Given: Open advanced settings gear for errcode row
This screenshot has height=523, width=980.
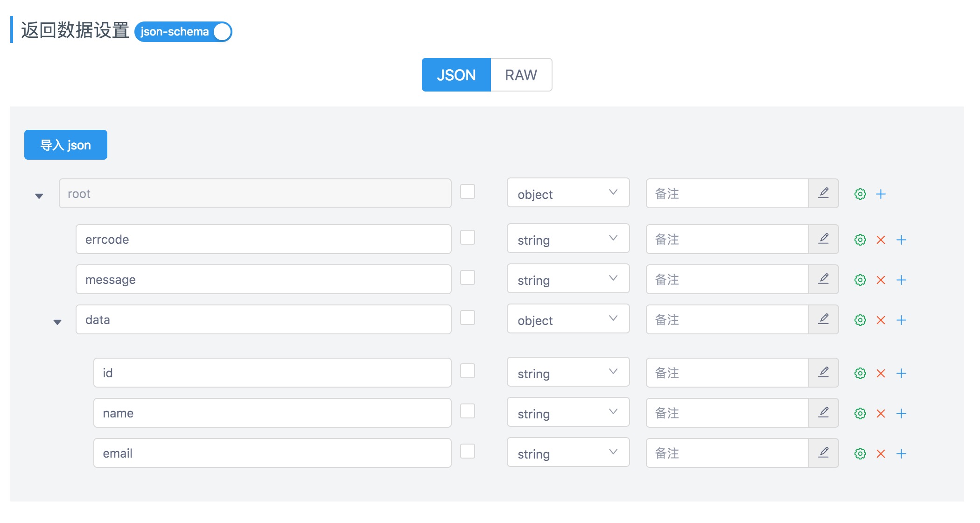Looking at the screenshot, I should (x=860, y=240).
